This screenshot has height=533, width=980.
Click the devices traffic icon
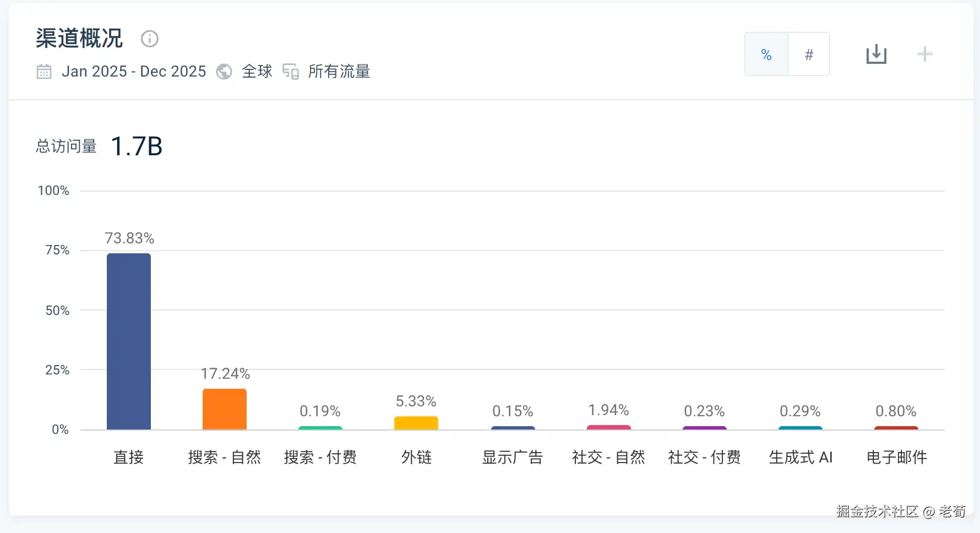pos(291,72)
